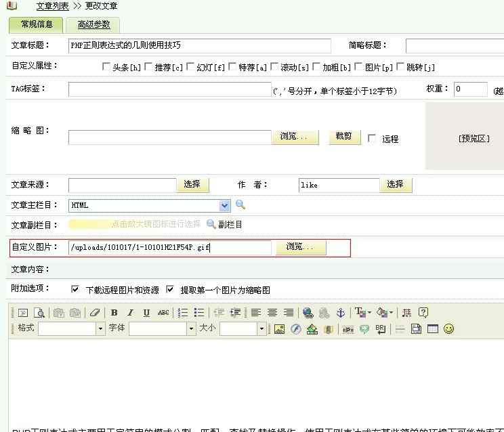Screen dimensions: 504x432
Task: Align text left in the editor
Action: (256, 313)
